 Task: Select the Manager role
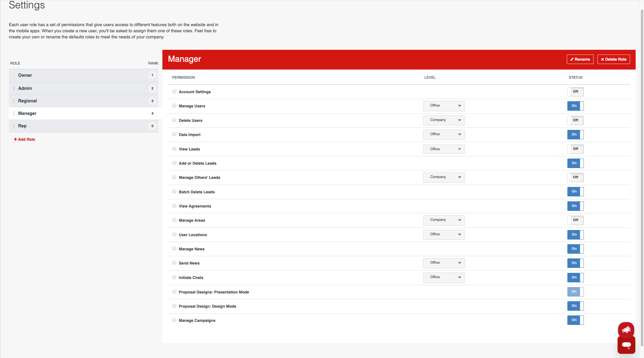(86, 113)
